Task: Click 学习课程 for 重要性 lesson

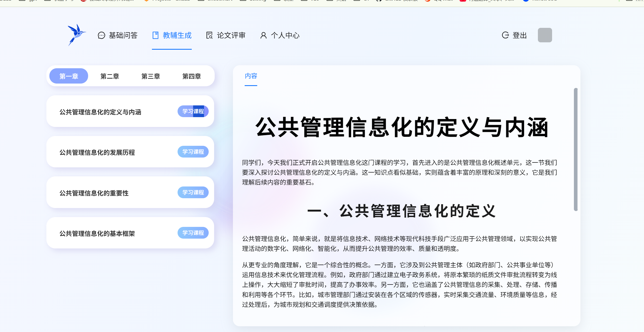Action: pos(193,192)
